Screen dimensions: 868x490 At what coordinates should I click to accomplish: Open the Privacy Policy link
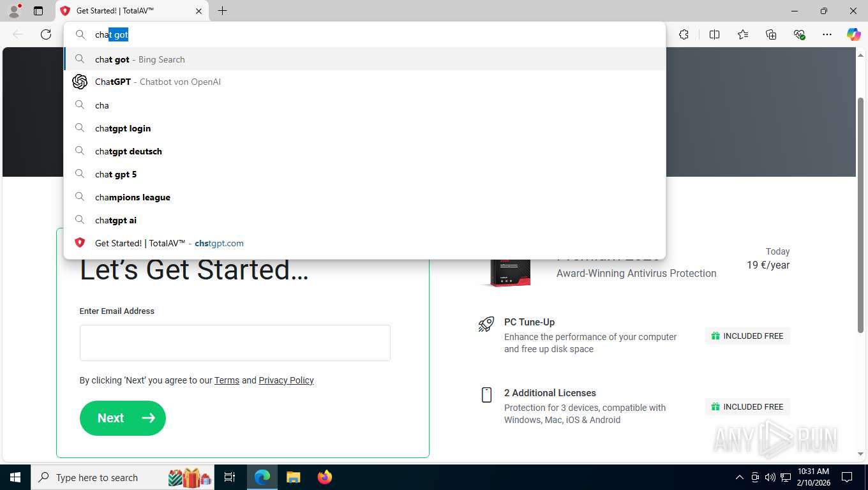click(x=286, y=380)
